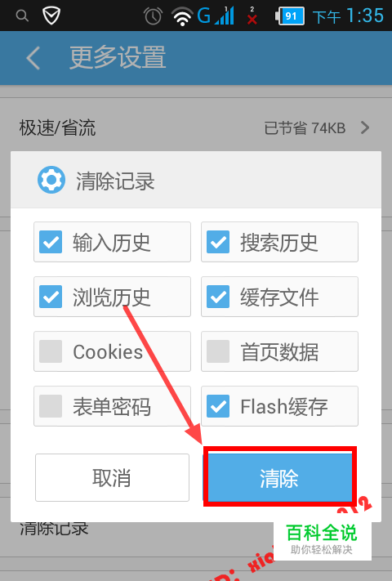Viewport: 392px width, 581px height.
Task: Tap the Wi-Fi signal icon
Action: pos(182,17)
